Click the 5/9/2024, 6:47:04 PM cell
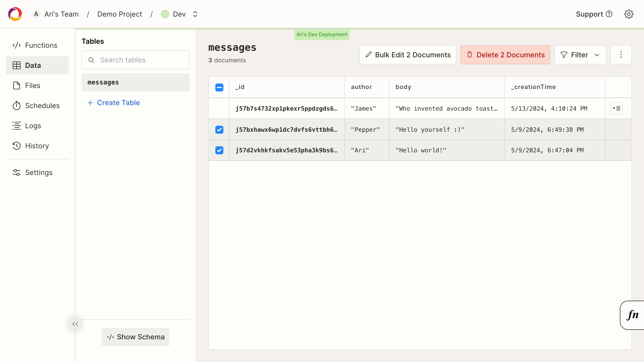Viewport: 644px width, 362px height. (555, 150)
